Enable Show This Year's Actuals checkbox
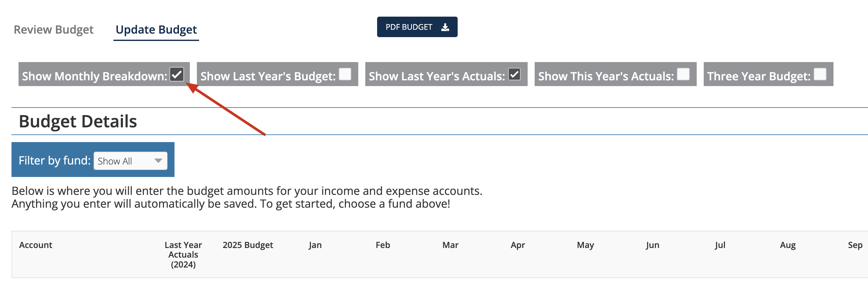 pyautogui.click(x=683, y=74)
